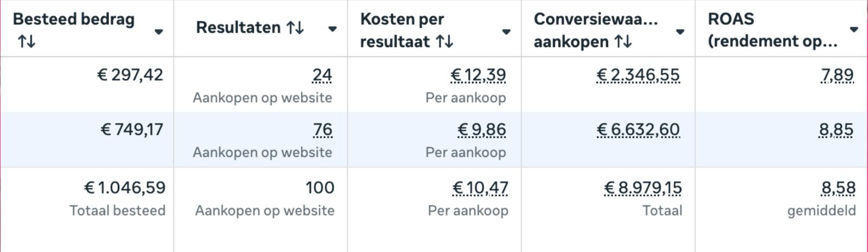
Task: Select the €749,17 spent amount cell
Action: [x=132, y=130]
